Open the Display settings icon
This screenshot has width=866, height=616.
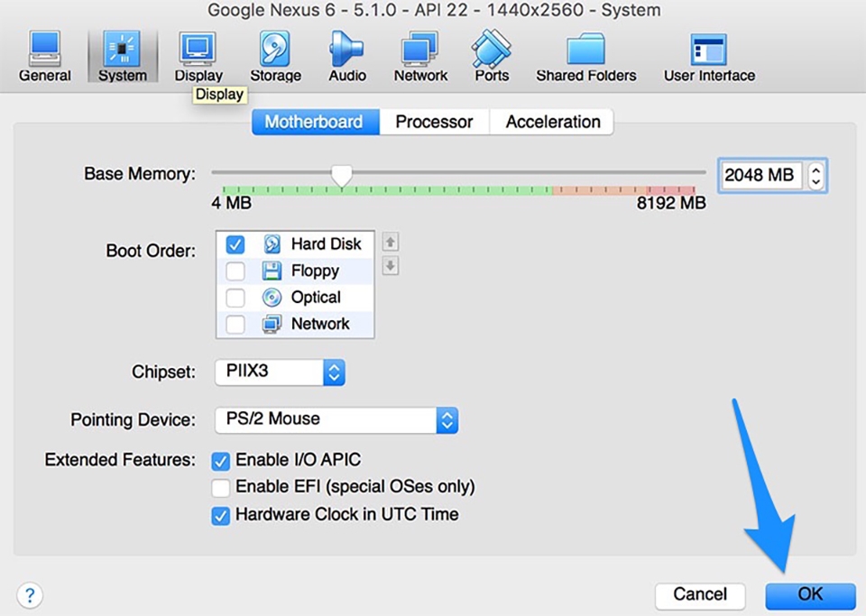(198, 56)
